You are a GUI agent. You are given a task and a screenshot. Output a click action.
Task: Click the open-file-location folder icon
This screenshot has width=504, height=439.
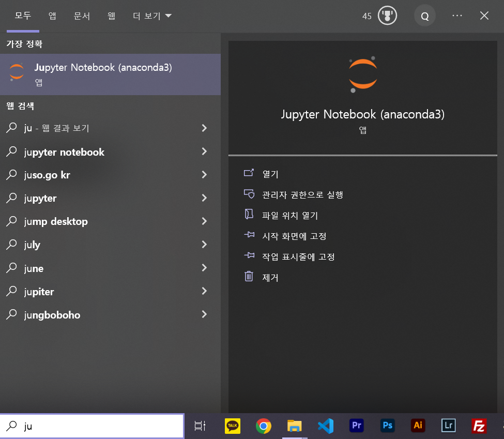click(249, 214)
